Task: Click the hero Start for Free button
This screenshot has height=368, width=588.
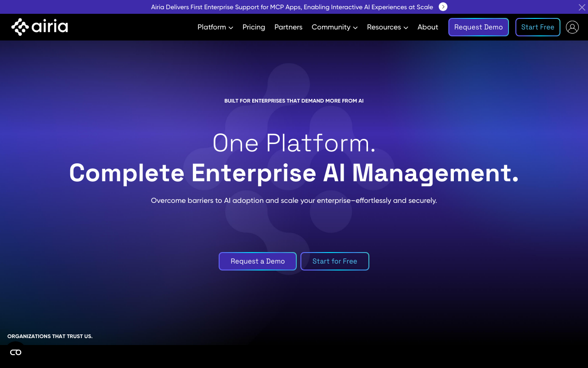Action: tap(334, 261)
